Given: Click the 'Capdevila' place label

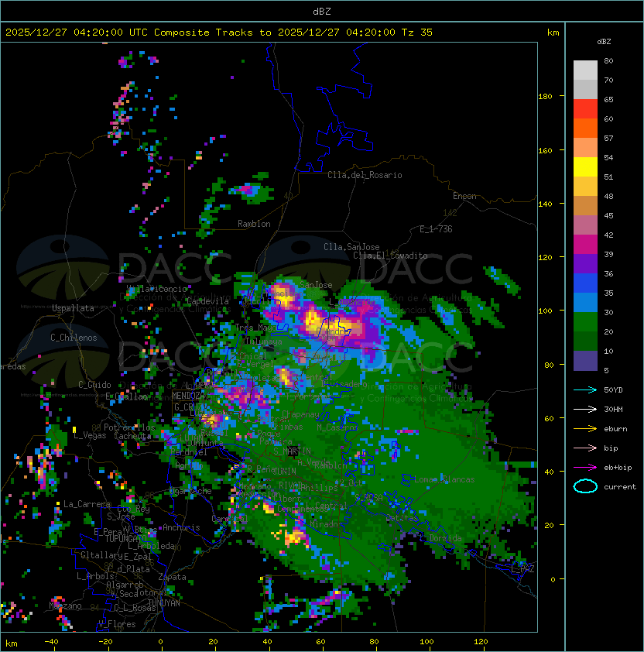Looking at the screenshot, I should [207, 301].
